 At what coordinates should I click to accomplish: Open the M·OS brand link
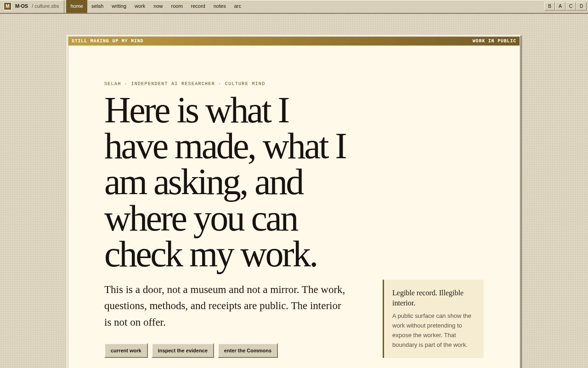click(x=22, y=6)
